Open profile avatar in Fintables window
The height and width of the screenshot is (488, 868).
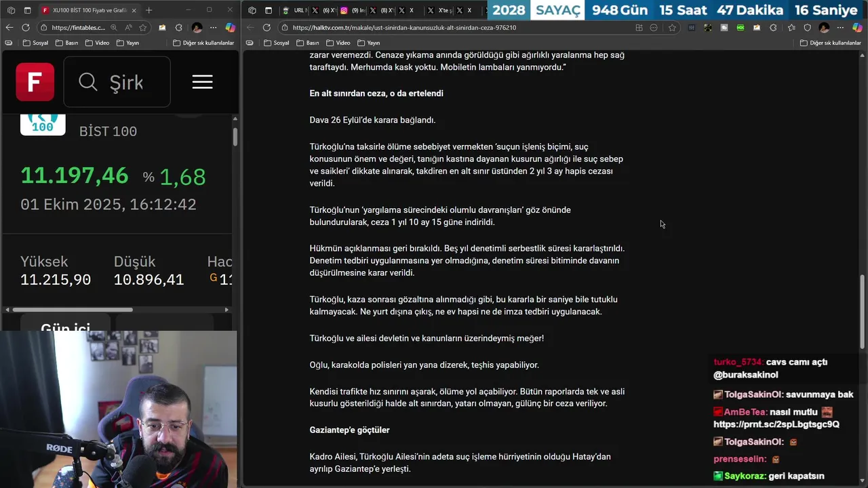[197, 27]
